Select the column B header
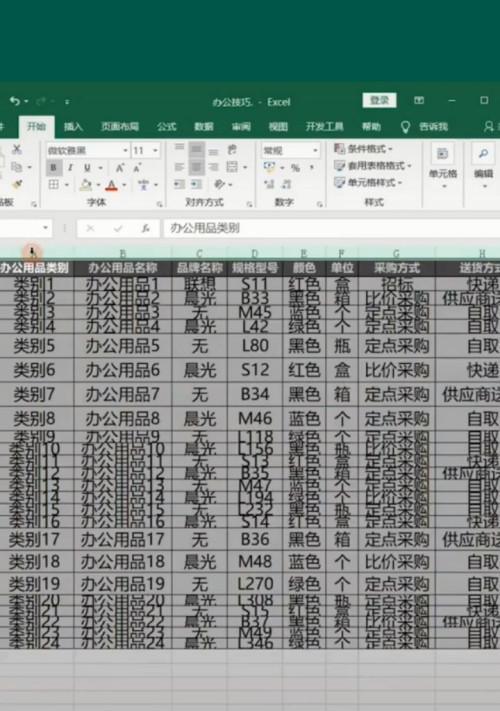Image resolution: width=500 pixels, height=711 pixels. pyautogui.click(x=122, y=253)
